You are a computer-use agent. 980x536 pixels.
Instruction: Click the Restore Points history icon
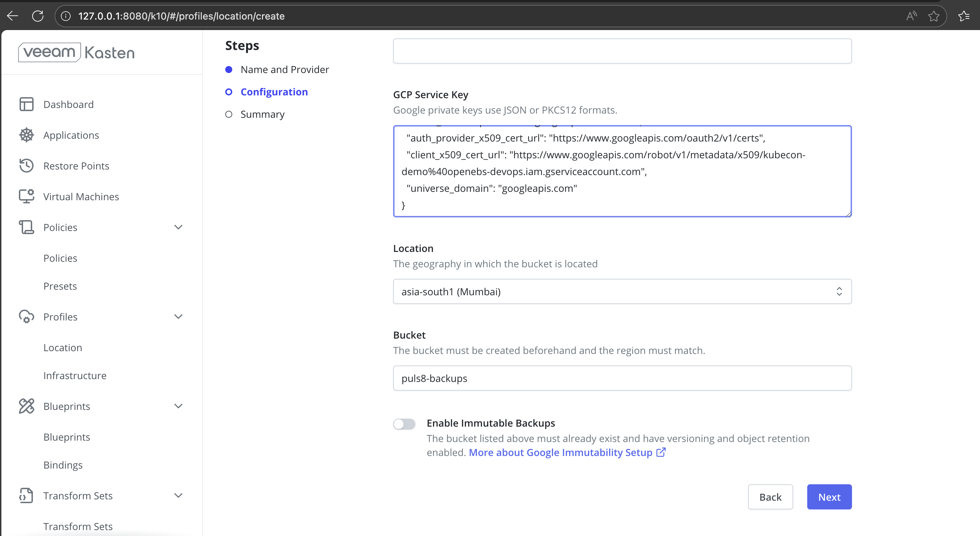coord(26,166)
